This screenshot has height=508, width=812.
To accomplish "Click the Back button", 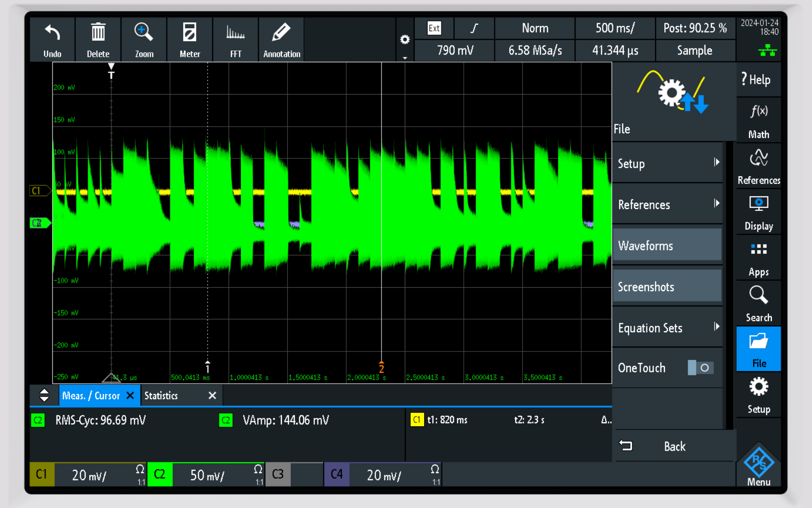I will [x=674, y=446].
